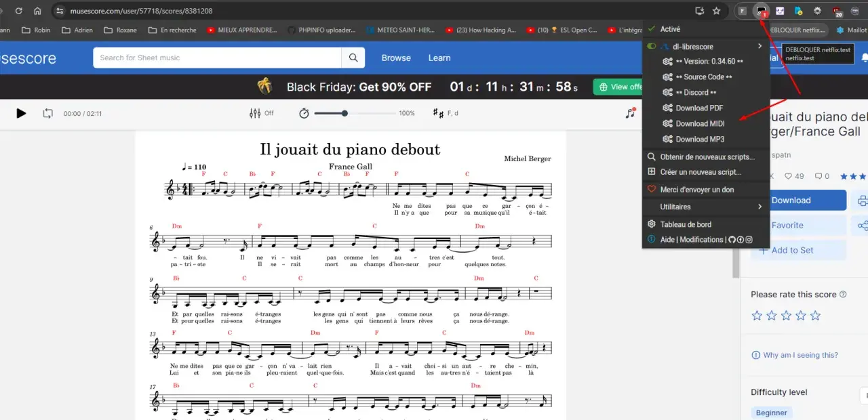Open the Robin bookmark folder
Viewport: 868px width, 420px height.
tap(36, 30)
